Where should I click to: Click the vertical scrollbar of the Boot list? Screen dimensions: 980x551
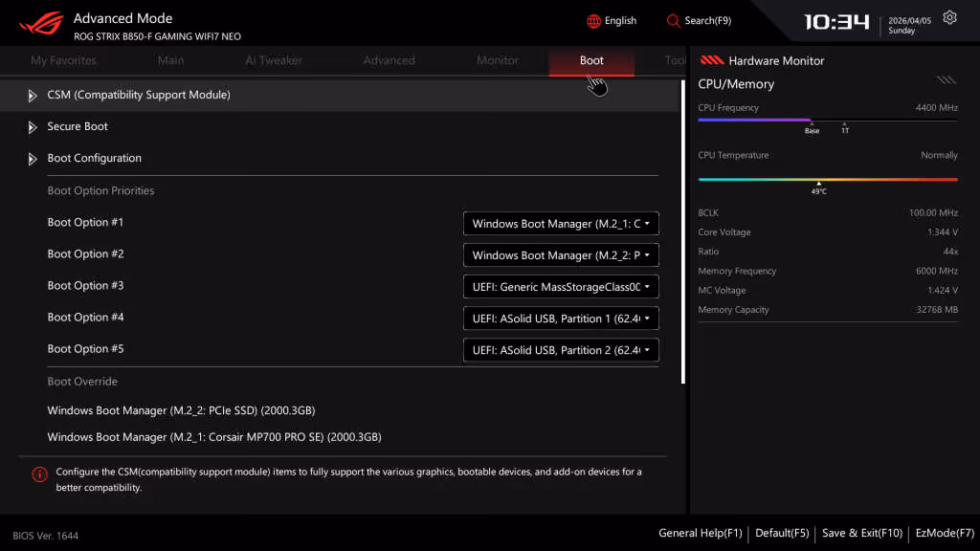point(682,230)
